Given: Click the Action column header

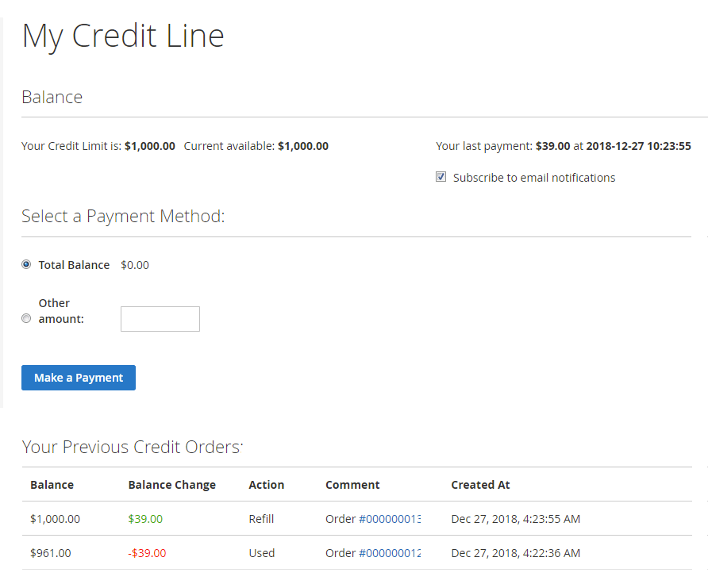Looking at the screenshot, I should pyautogui.click(x=266, y=485).
